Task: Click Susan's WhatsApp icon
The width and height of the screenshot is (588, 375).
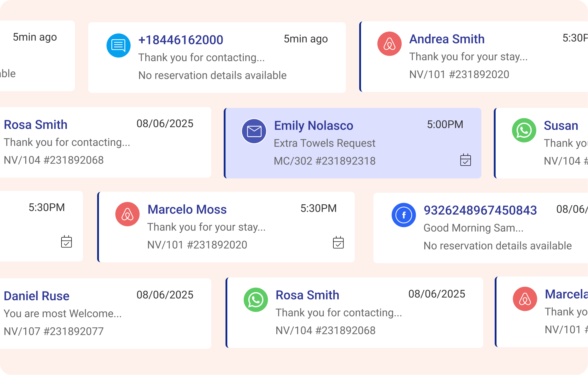Action: pos(524,131)
